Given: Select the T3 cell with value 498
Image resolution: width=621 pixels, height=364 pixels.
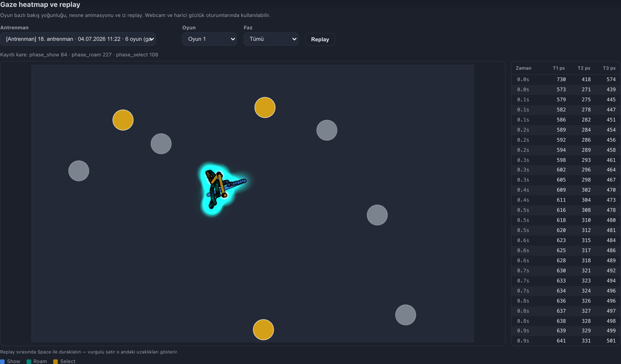Looking at the screenshot, I should 611,321.
